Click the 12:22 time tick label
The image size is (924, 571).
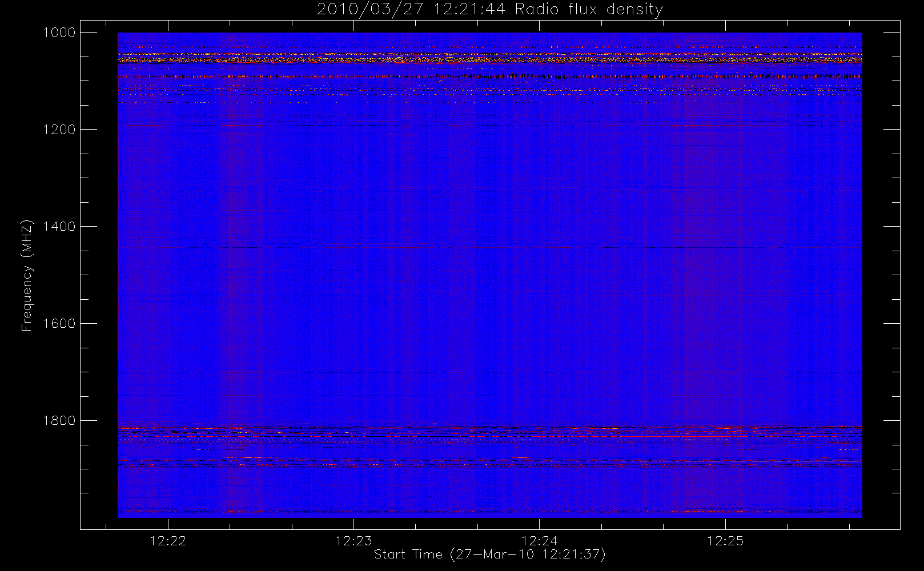(x=168, y=541)
